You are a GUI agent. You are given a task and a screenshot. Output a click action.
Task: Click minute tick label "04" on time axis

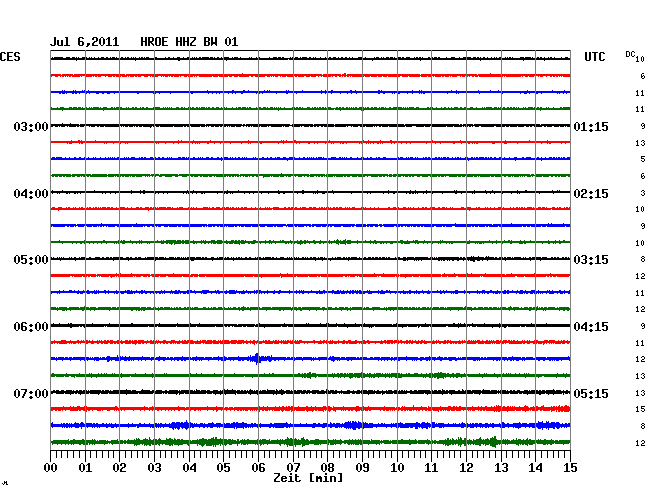pos(189,467)
